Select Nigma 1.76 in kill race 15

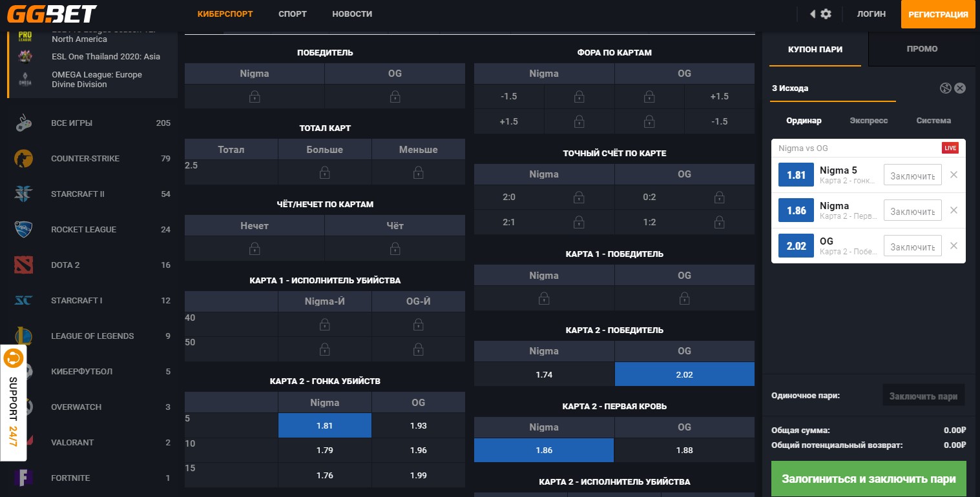[x=325, y=476]
